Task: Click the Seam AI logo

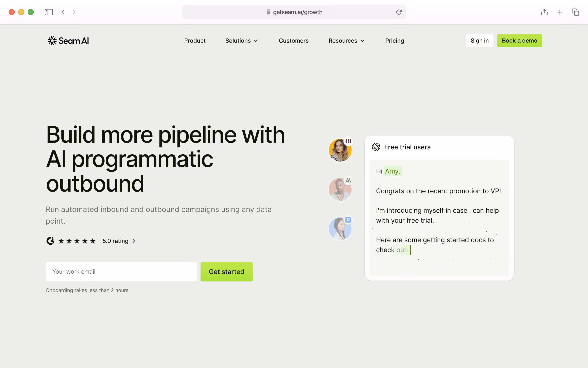Action: [x=68, y=41]
